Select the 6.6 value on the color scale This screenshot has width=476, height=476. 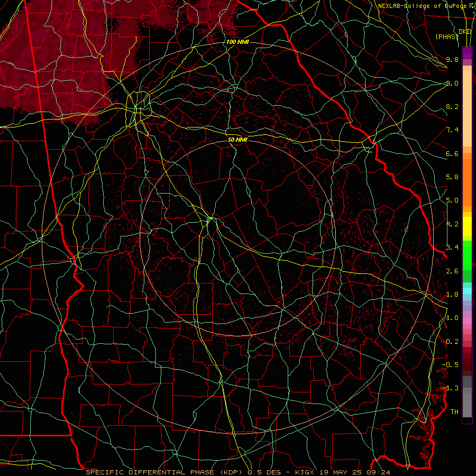pos(452,153)
